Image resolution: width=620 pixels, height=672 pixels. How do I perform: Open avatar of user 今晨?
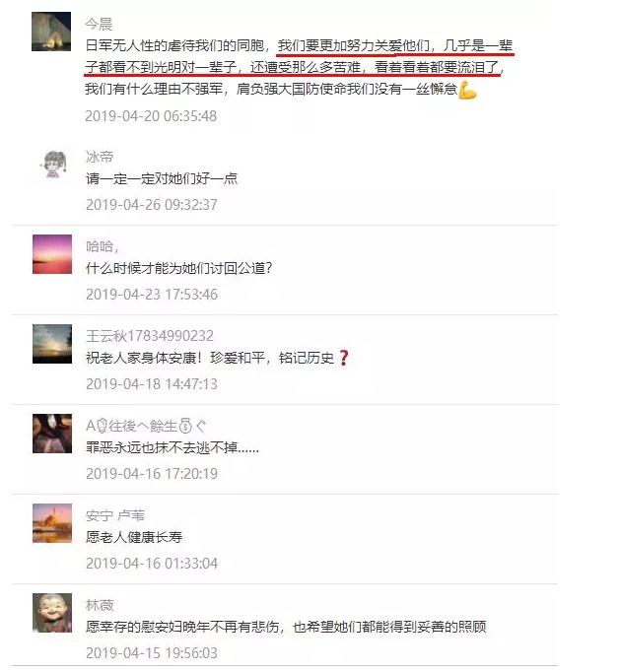[51, 32]
